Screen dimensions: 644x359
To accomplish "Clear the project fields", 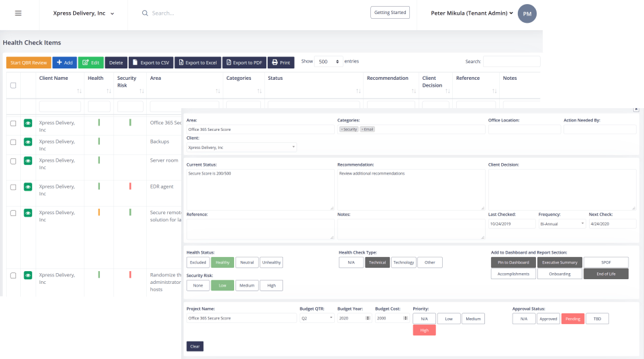I will (x=195, y=346).
